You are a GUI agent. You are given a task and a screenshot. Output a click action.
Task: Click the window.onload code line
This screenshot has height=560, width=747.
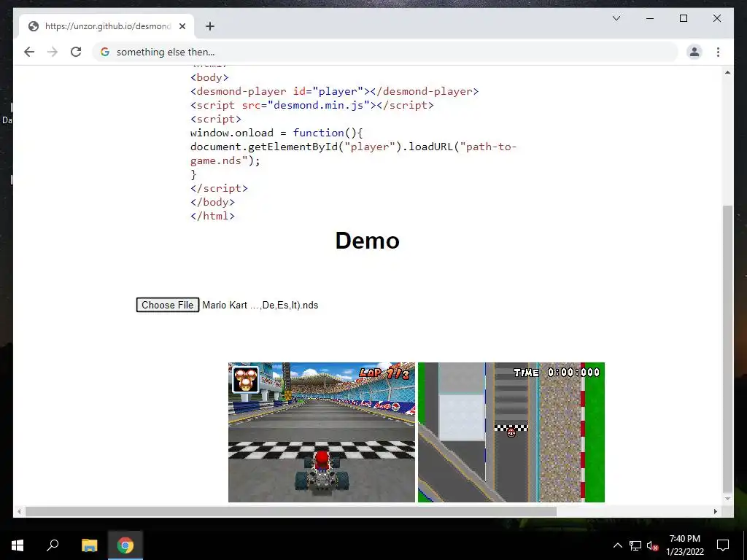coord(276,133)
